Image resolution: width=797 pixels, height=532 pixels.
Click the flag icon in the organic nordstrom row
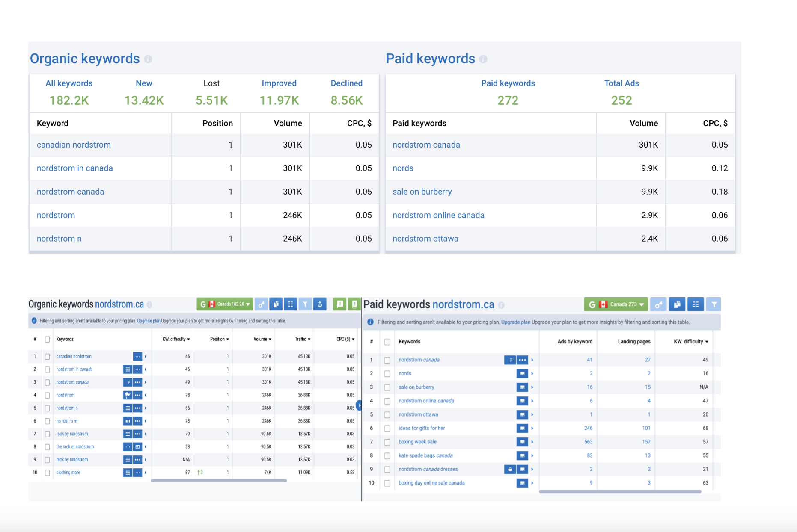coord(128,395)
